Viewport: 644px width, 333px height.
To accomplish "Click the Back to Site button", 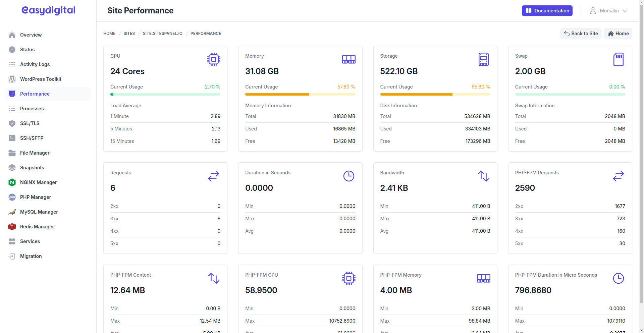I will click(581, 34).
